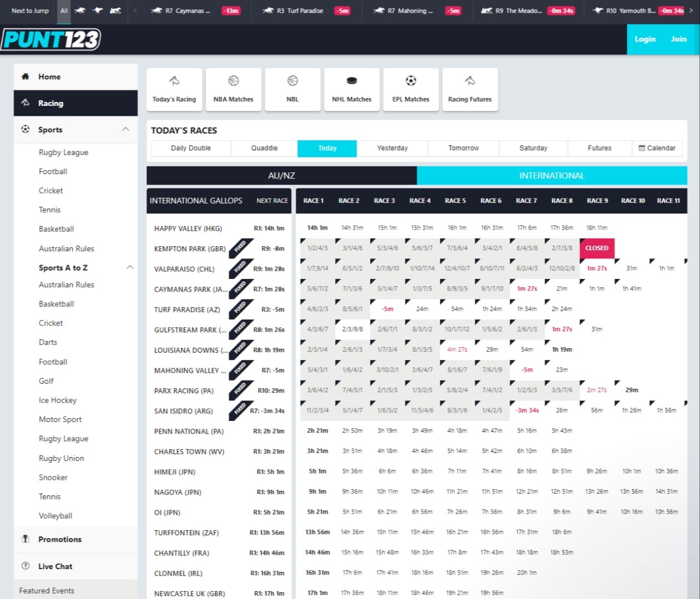
Task: Open Louisiana Downs Race 5 showing 4m 27s
Action: pos(457,349)
